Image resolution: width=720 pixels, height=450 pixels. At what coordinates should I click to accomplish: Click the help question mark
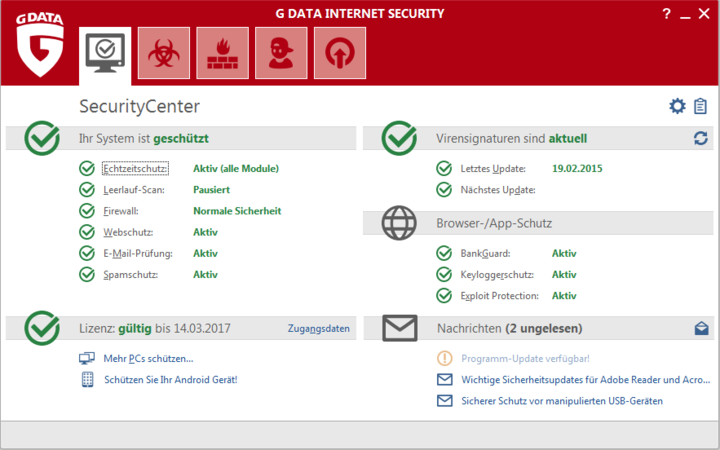tap(667, 14)
